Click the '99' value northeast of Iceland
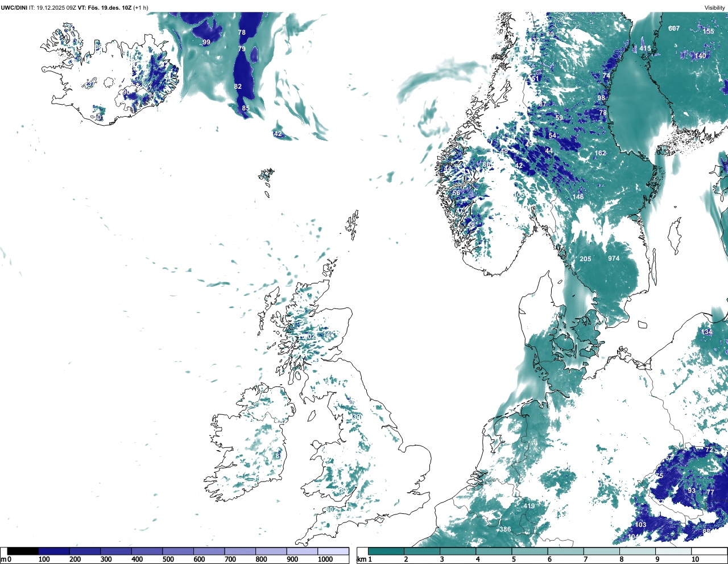The width and height of the screenshot is (728, 564). click(206, 42)
